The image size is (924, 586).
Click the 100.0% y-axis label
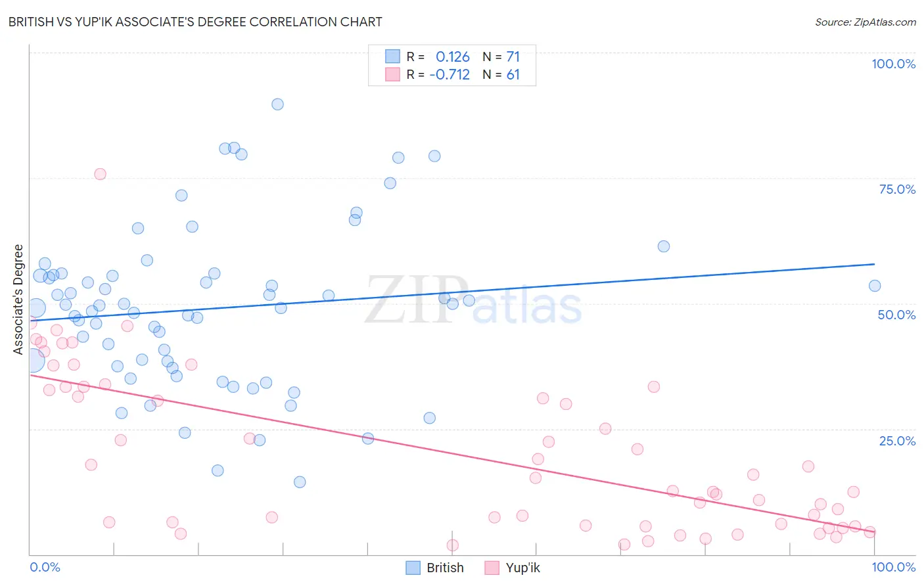893,64
